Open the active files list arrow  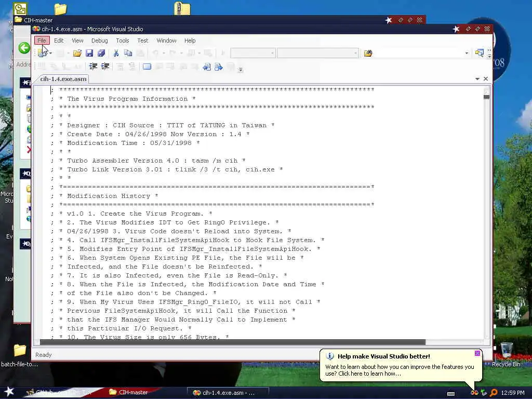(477, 79)
